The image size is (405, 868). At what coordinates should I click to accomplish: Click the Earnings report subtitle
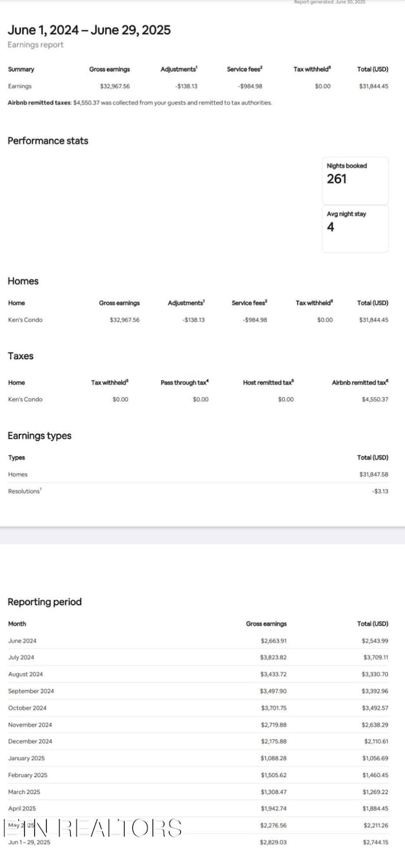pyautogui.click(x=35, y=45)
